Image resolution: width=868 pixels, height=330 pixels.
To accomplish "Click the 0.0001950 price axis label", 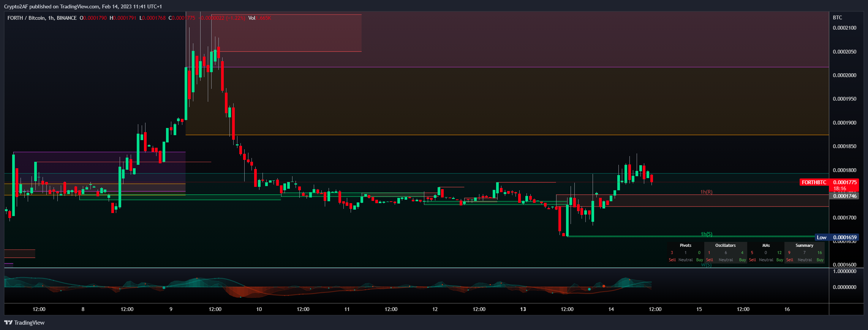I will pos(844,99).
